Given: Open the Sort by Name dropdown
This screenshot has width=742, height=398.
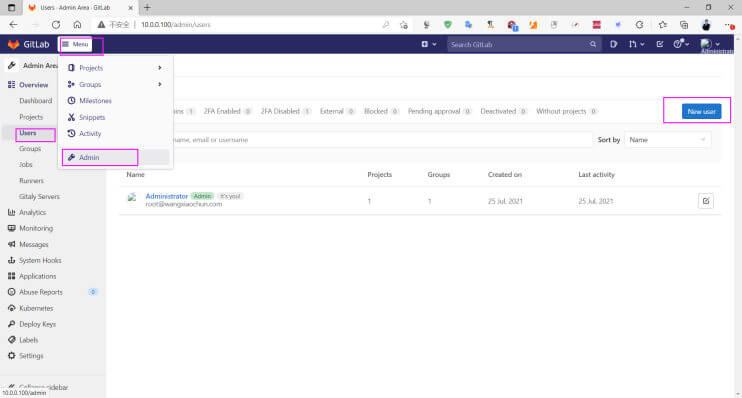Looking at the screenshot, I should pos(667,140).
